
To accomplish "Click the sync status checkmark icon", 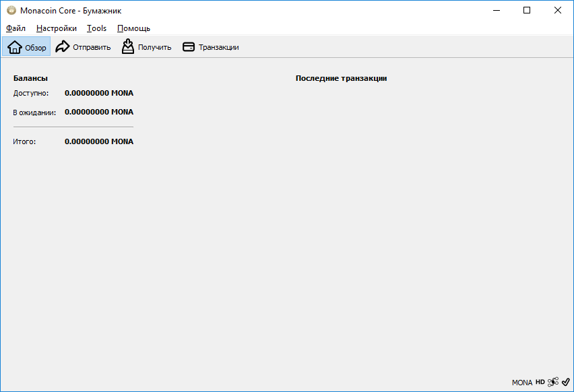I will point(566,382).
